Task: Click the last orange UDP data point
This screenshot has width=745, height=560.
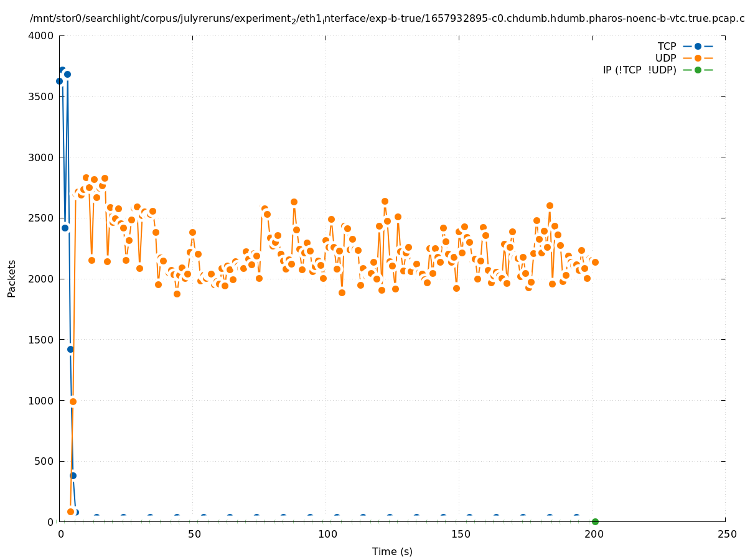Action: [x=595, y=262]
